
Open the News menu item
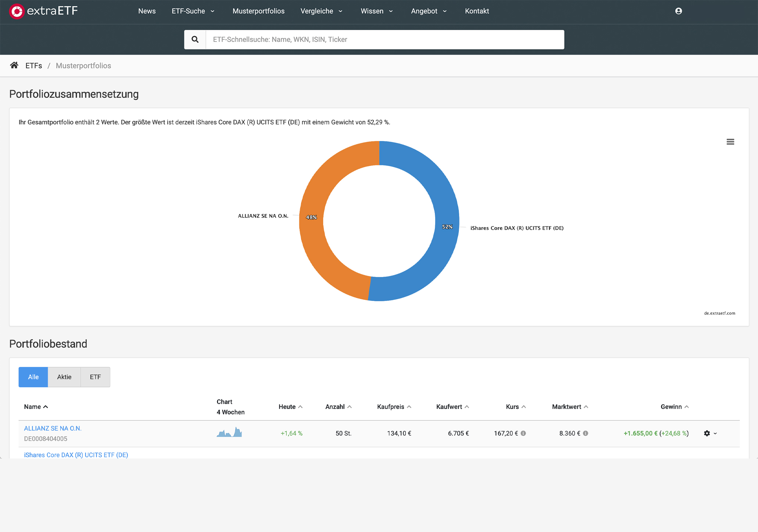[147, 11]
